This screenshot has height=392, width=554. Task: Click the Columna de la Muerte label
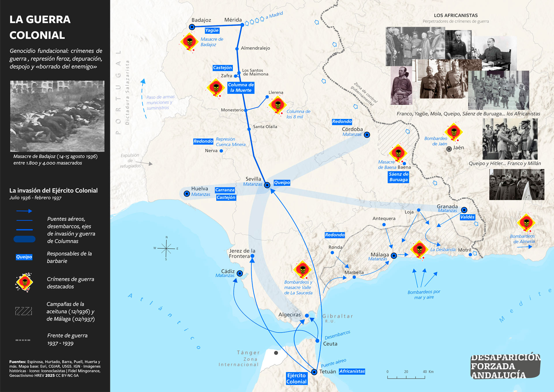point(241,87)
